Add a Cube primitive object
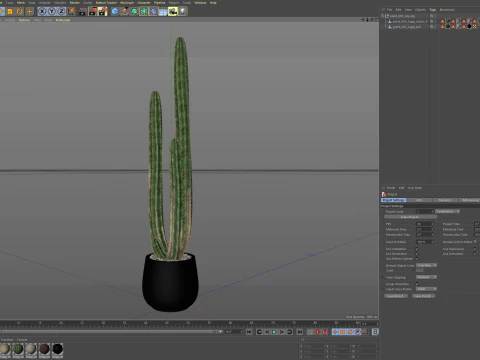The width and height of the screenshot is (480, 360). click(115, 12)
